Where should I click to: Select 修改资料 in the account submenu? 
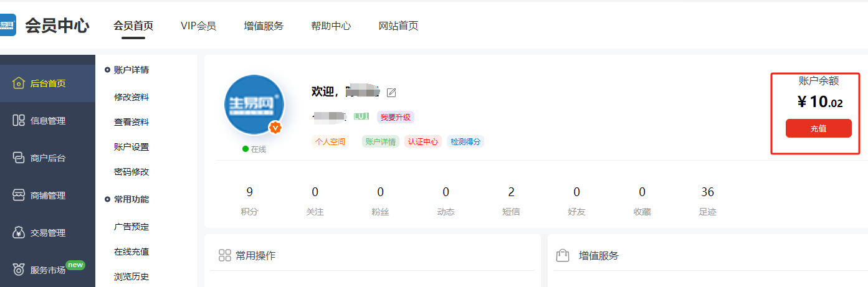pyautogui.click(x=131, y=97)
